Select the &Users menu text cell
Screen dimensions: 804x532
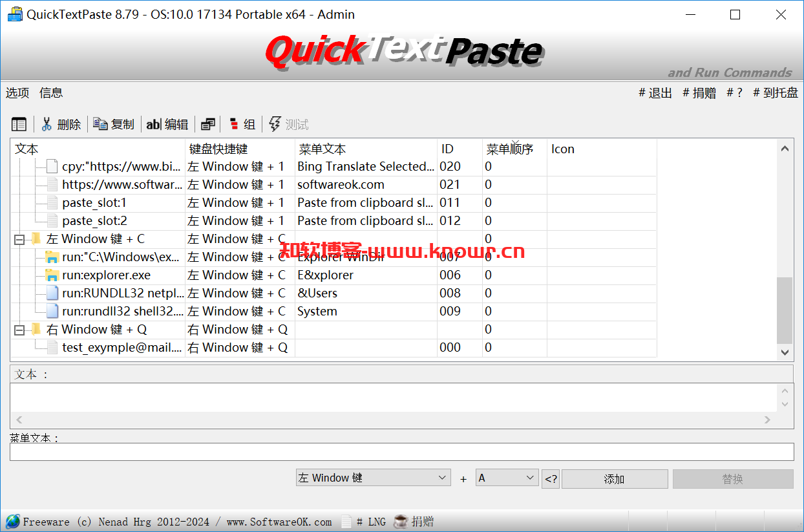pyautogui.click(x=366, y=293)
